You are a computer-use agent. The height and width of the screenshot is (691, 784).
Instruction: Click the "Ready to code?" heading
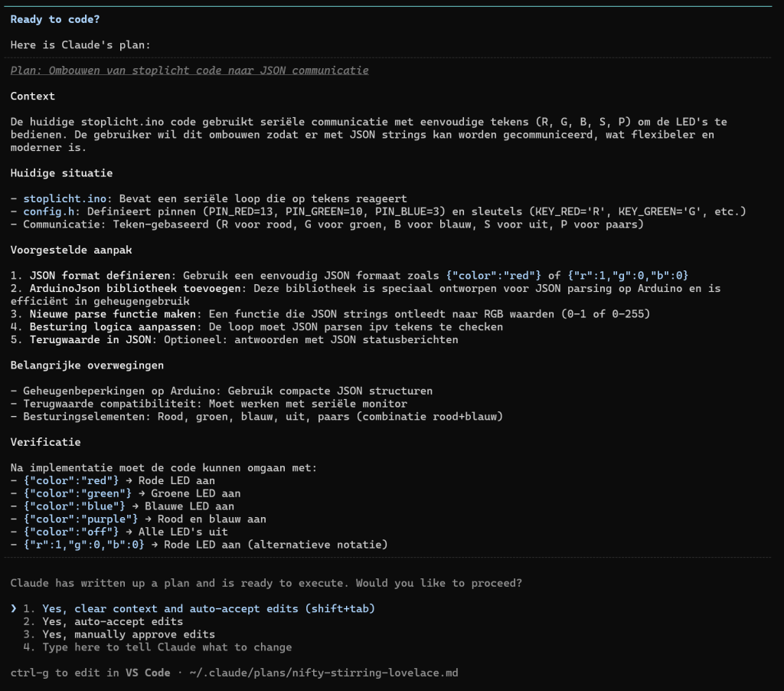54,19
